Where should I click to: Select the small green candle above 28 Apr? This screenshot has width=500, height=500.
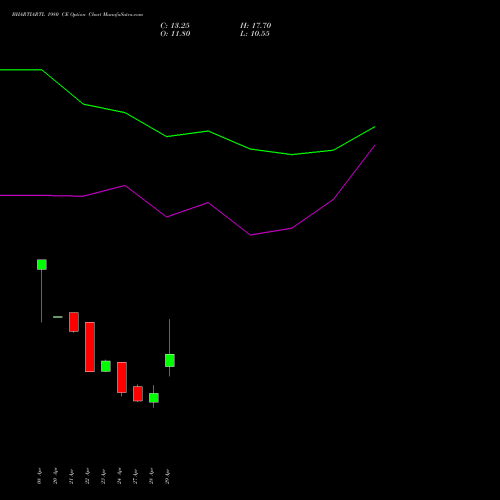pyautogui.click(x=154, y=398)
